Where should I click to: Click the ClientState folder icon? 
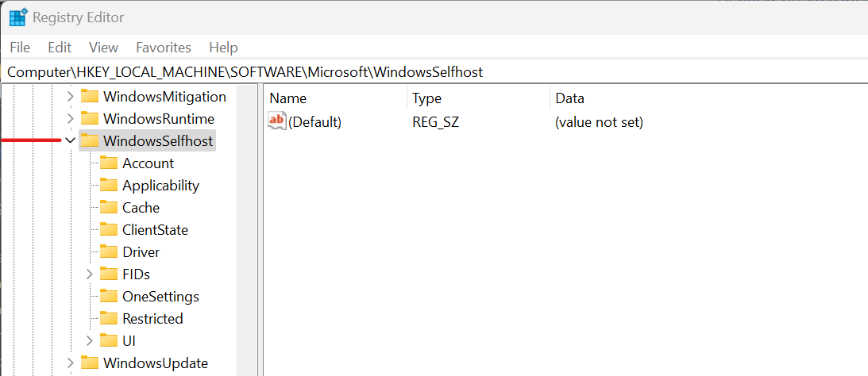109,229
